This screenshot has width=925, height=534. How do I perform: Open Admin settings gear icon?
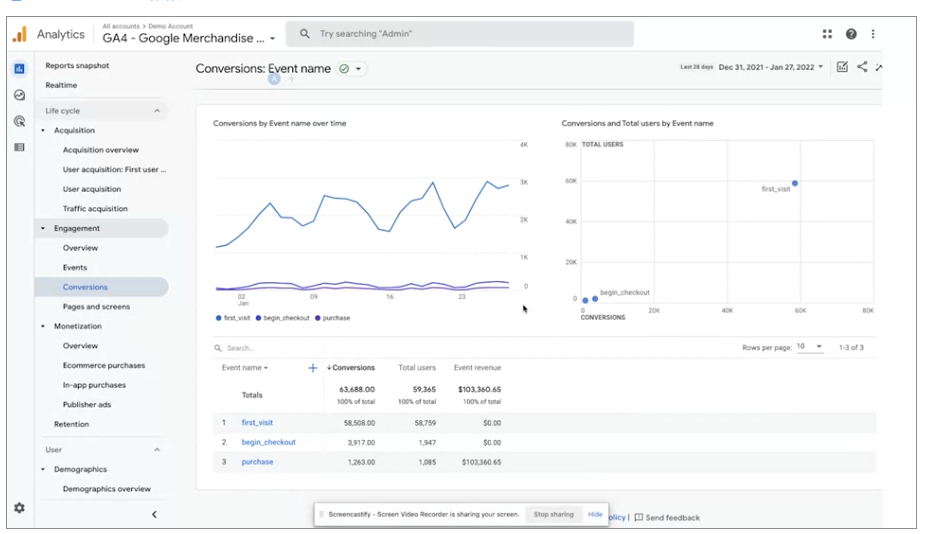point(19,508)
